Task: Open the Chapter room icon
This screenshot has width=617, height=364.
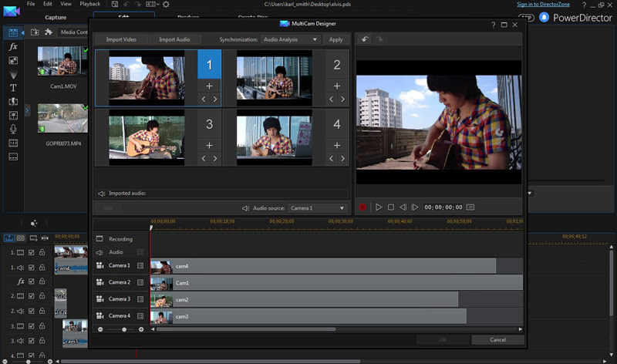Action: coord(13,143)
